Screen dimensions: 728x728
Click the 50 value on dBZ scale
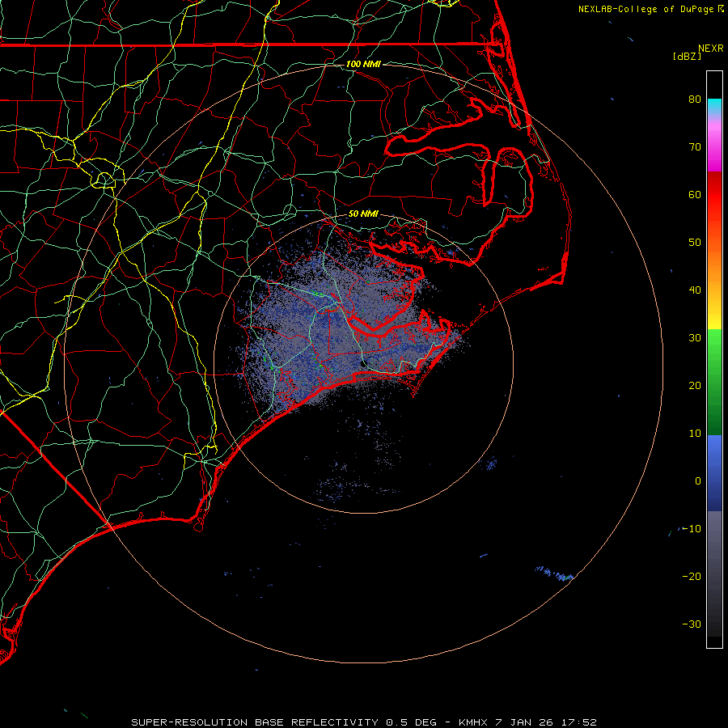point(695,243)
